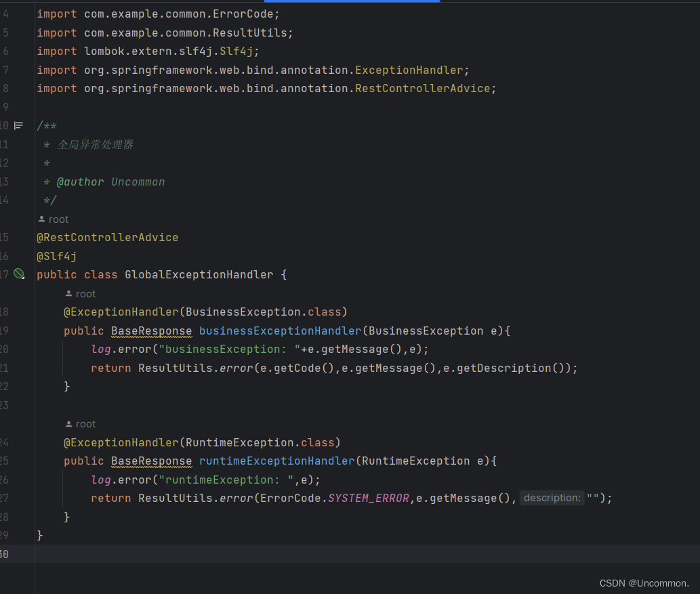Place the caret on empty line 30
This screenshot has height=594, width=700.
[366, 554]
